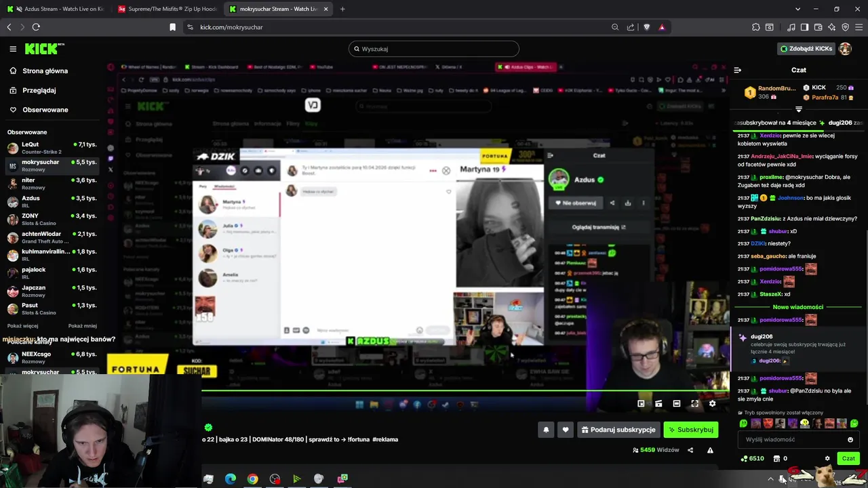Toggle mini player mode icon
The image size is (868, 488).
(641, 404)
